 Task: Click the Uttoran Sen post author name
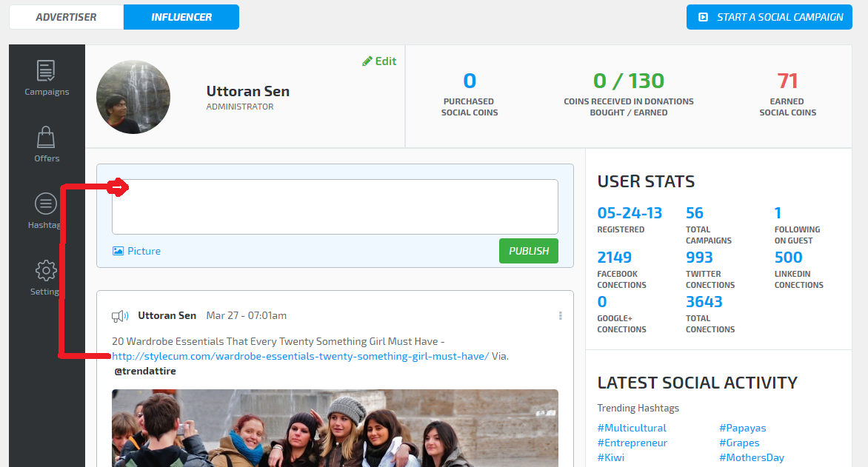(167, 315)
